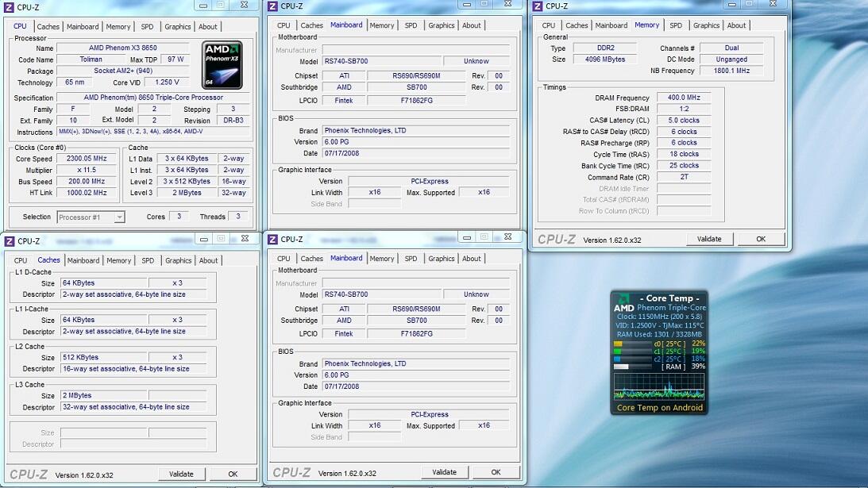This screenshot has width=868, height=488.
Task: Click the Core Temp usage history graph
Action: (659, 386)
